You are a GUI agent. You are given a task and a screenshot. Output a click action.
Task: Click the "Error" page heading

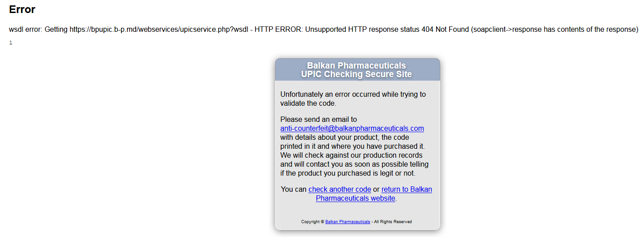coord(22,9)
